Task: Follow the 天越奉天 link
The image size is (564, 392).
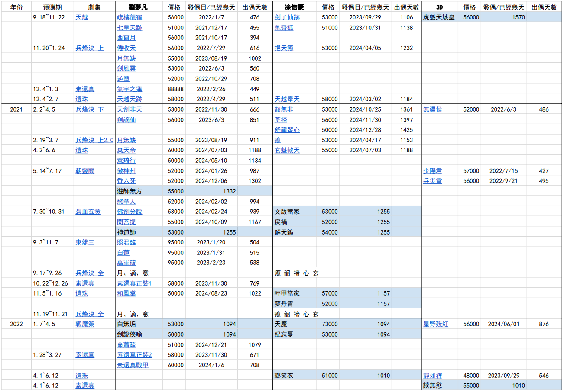Action: coord(287,99)
